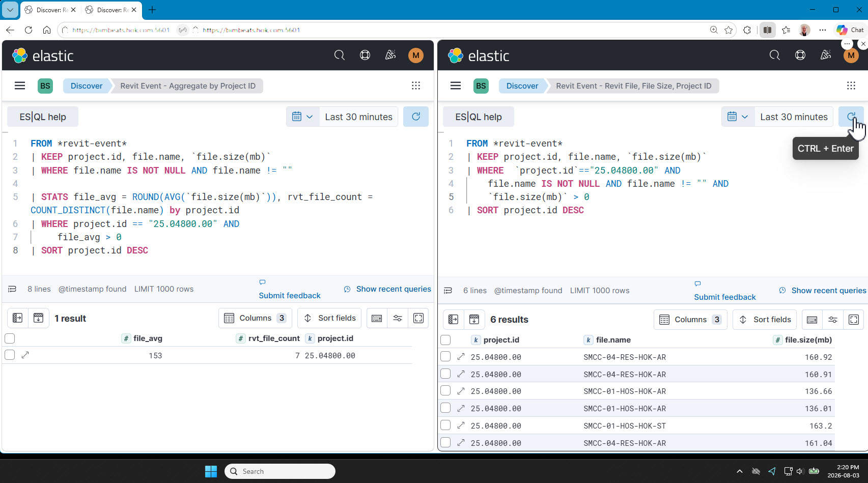Select all rows checkbox in left table

(x=10, y=338)
